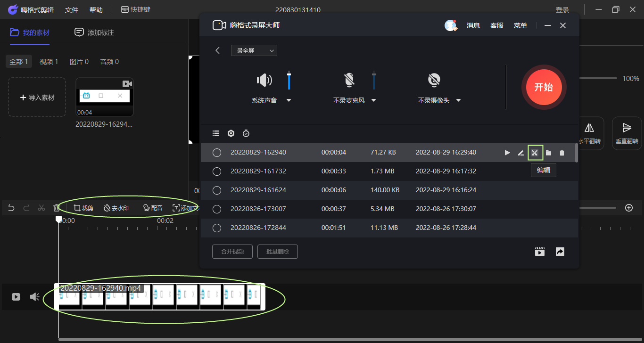Select the 配音 voiceover tool
Viewport: 644px width, 343px height.
[x=153, y=208]
